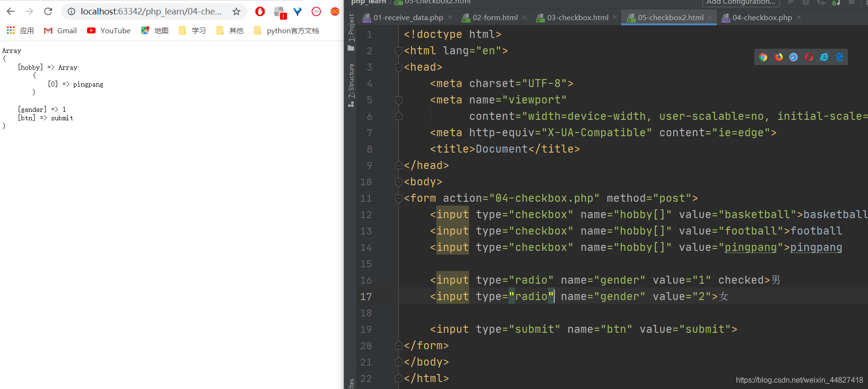Close the 02-form.html tab
The image size is (868, 389).
click(524, 17)
